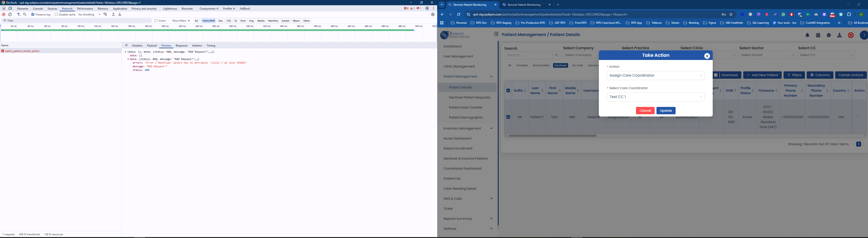Open the Action dropdown showing Assign Care Coordinator
Screen dimensions: 868x238
click(655, 76)
